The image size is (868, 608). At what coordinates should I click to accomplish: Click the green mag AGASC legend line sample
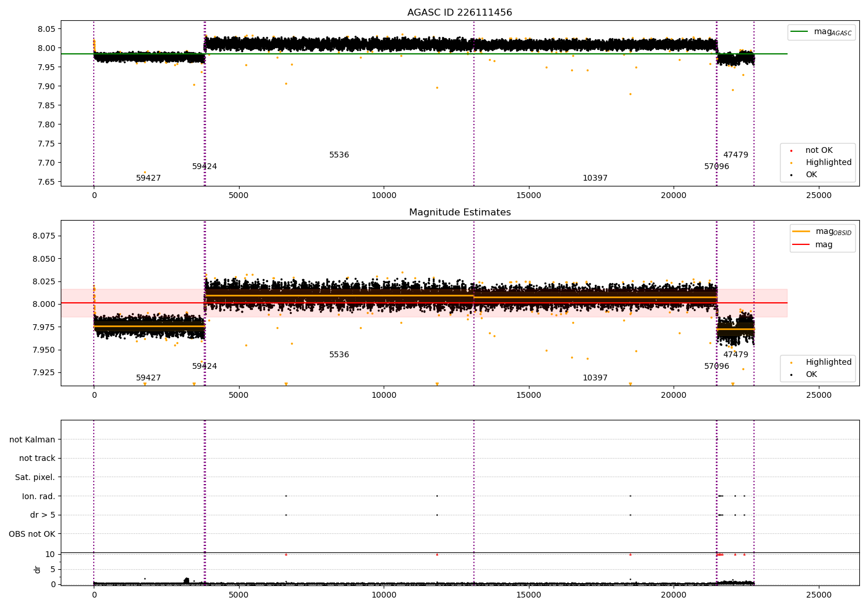[799, 32]
